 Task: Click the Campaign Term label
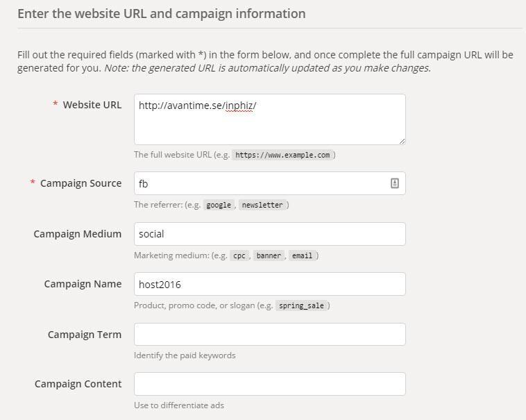click(85, 335)
